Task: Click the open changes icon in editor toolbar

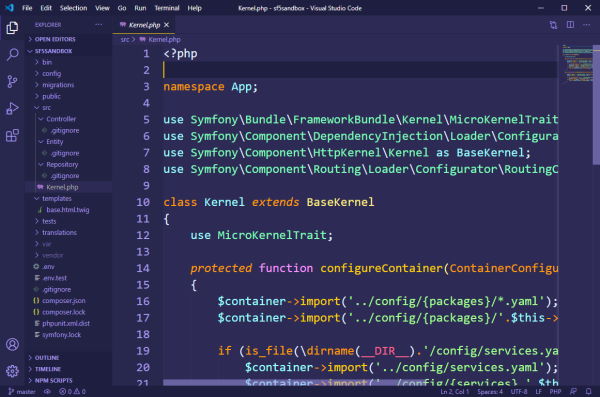Action: point(553,25)
